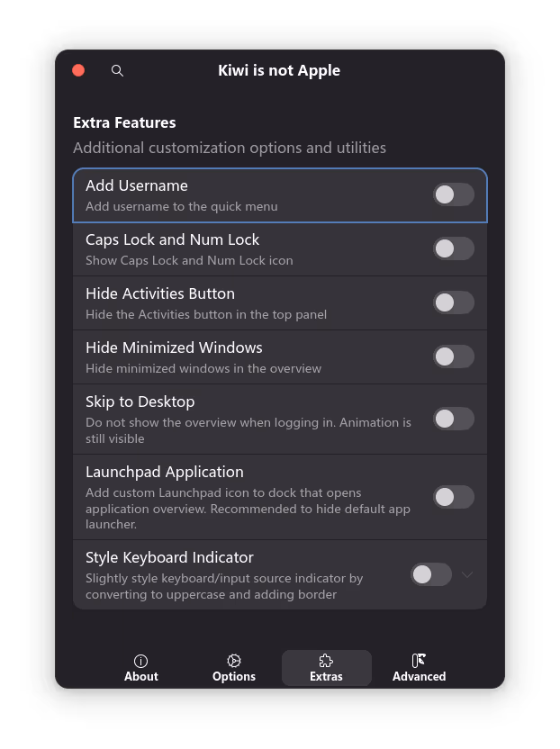This screenshot has width=560, height=749.
Task: Select the Add Username row title
Action: [x=137, y=185]
